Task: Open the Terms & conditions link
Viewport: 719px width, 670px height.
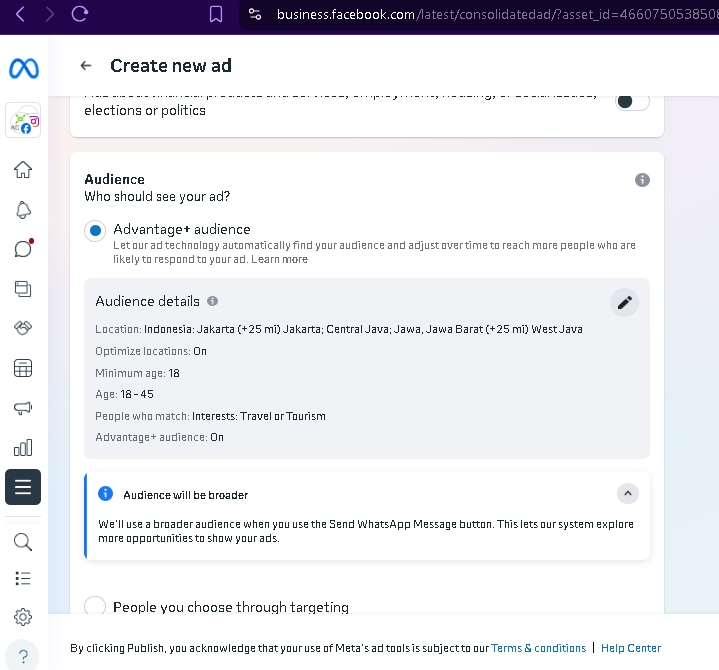Action: click(538, 648)
